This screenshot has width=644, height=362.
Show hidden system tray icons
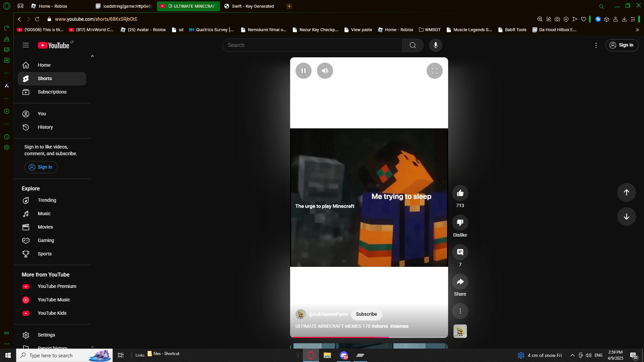572,355
